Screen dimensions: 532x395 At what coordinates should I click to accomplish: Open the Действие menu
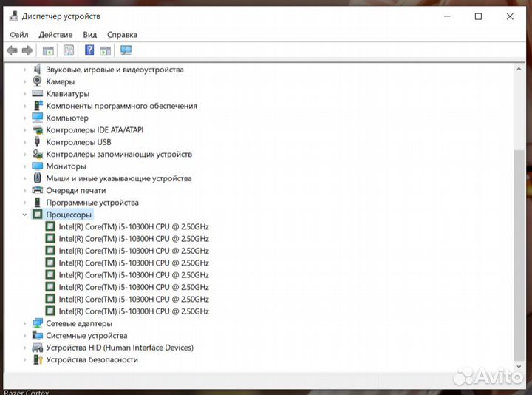pyautogui.click(x=55, y=34)
